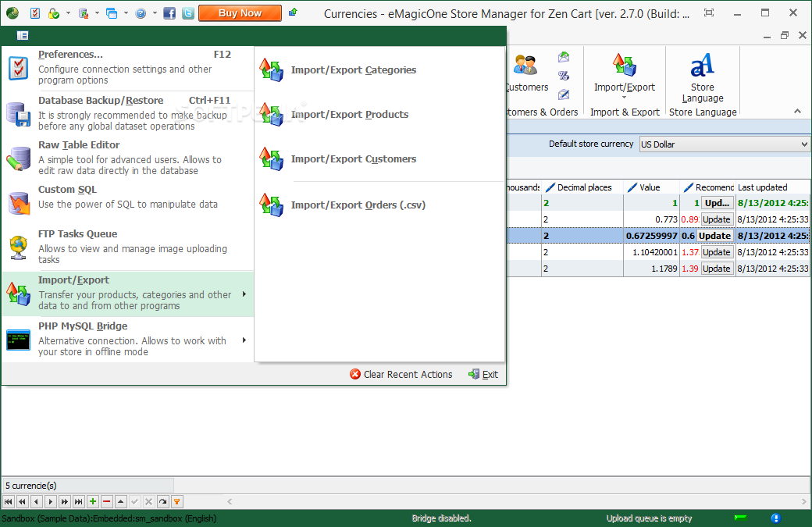
Task: Go to last record navigation button
Action: [78, 502]
